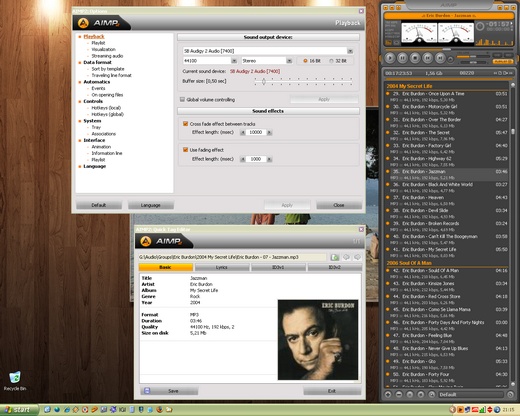520x416 pixels.
Task: Open the Recycle Bin on the desktop
Action: point(14,381)
